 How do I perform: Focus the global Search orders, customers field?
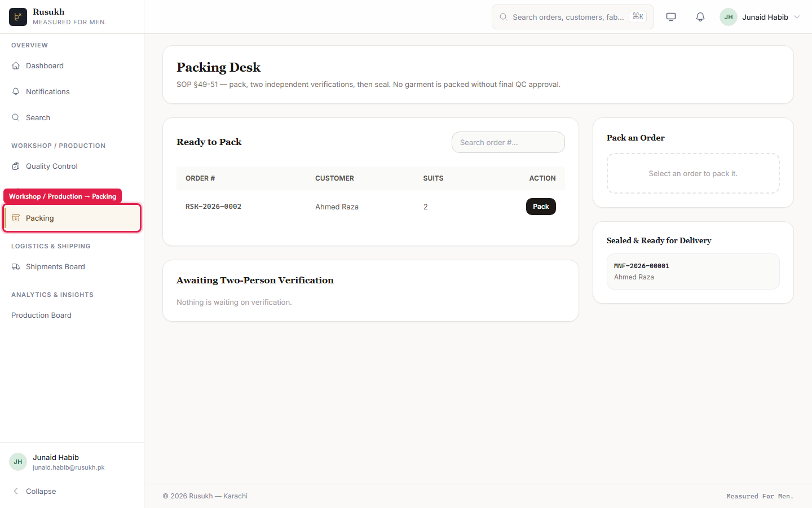point(573,17)
